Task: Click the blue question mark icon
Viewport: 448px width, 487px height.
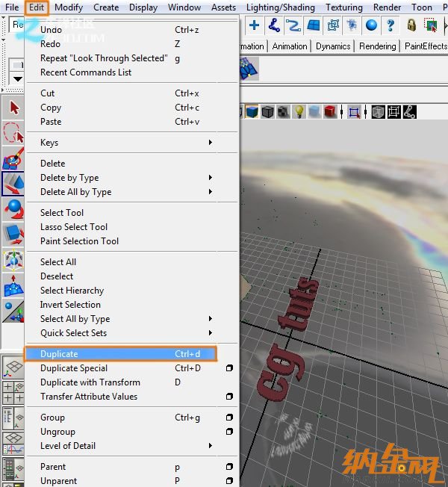Action: click(x=390, y=25)
